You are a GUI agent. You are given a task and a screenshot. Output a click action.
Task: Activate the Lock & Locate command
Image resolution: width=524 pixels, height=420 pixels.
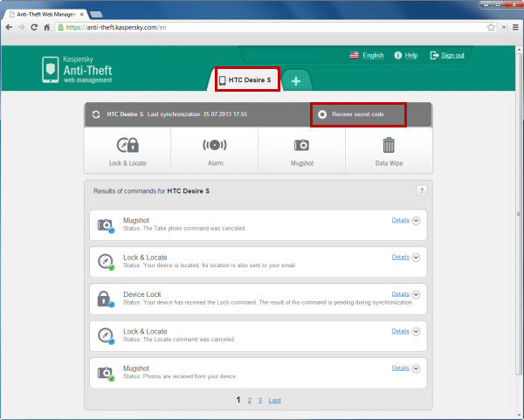pyautogui.click(x=128, y=151)
